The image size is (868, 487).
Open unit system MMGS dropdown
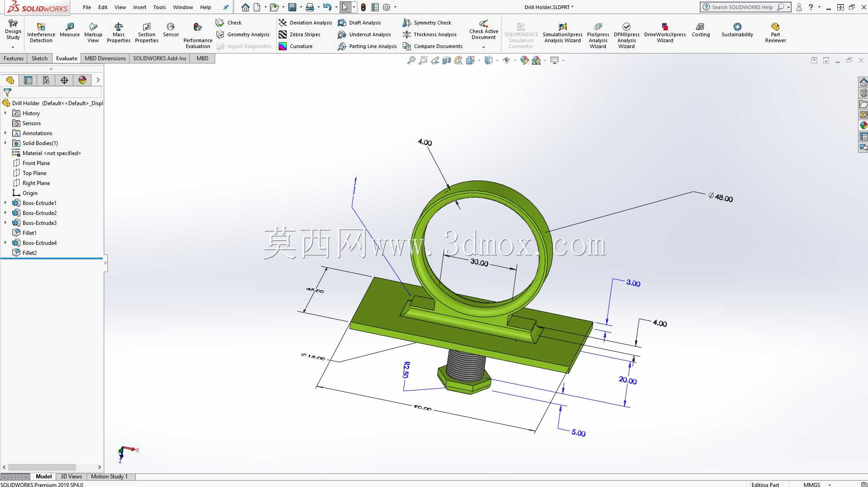click(830, 485)
